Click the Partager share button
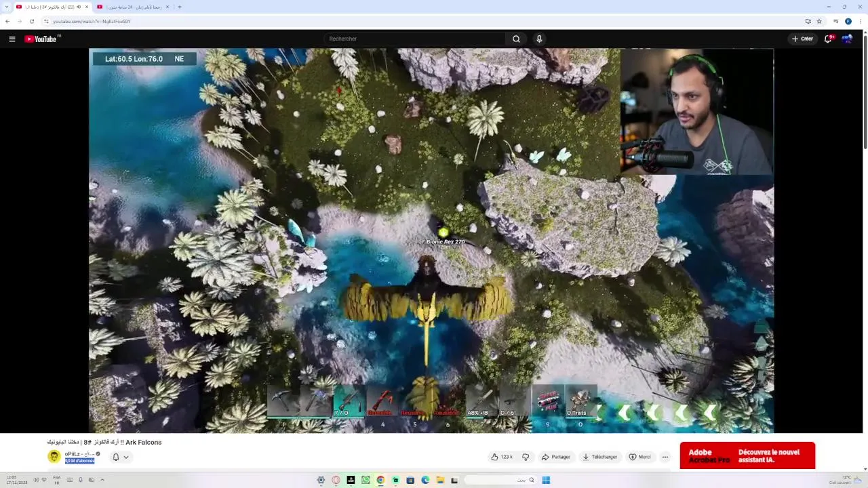The image size is (868, 488). click(556, 457)
